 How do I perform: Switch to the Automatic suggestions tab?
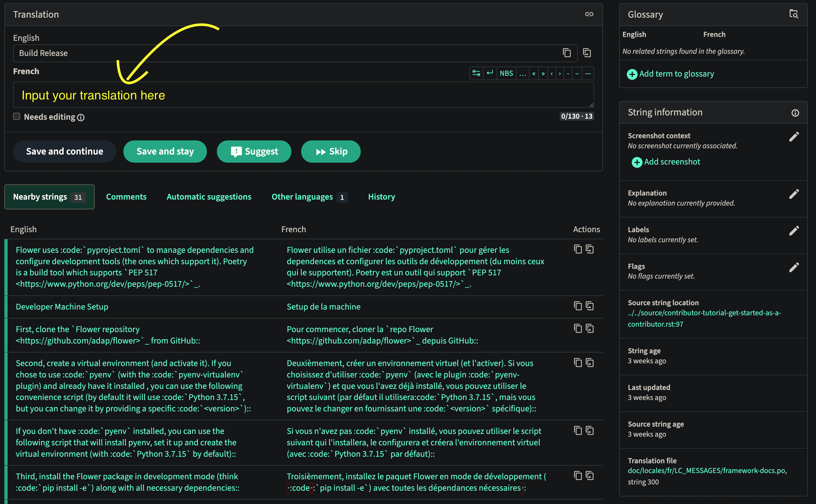point(209,197)
